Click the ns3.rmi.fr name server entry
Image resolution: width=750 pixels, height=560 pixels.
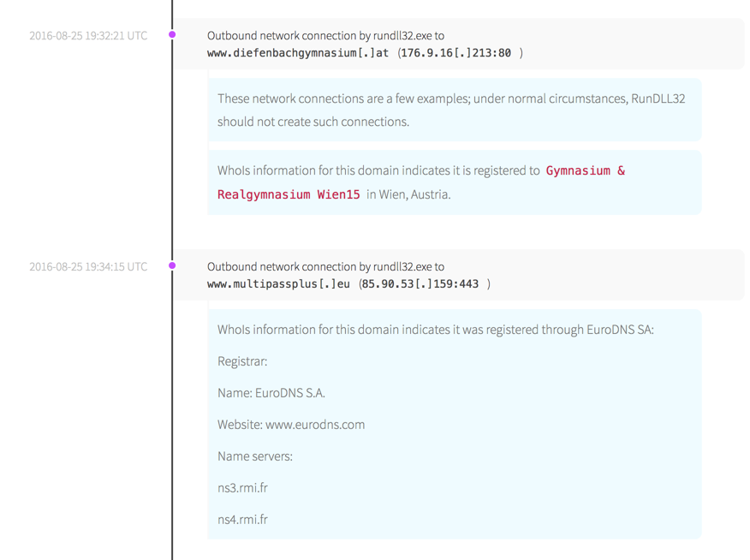coord(242,488)
